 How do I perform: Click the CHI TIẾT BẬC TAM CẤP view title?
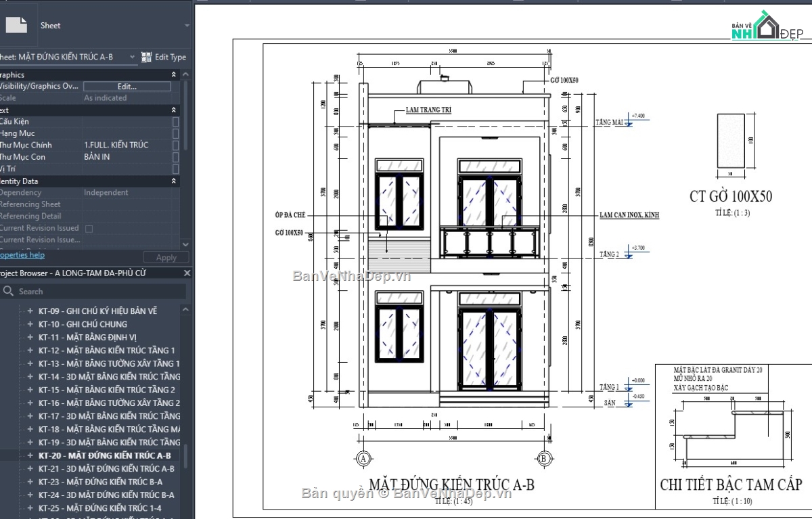(731, 484)
